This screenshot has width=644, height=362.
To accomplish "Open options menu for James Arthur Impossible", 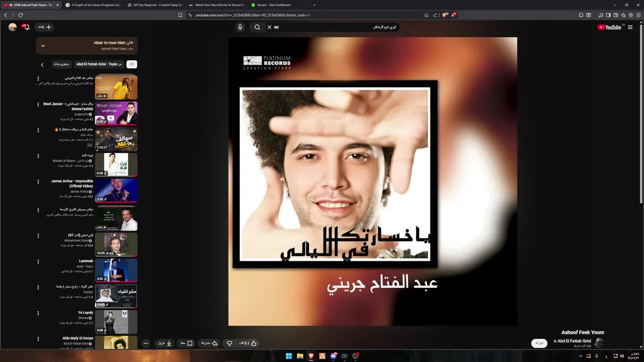I will pyautogui.click(x=38, y=182).
